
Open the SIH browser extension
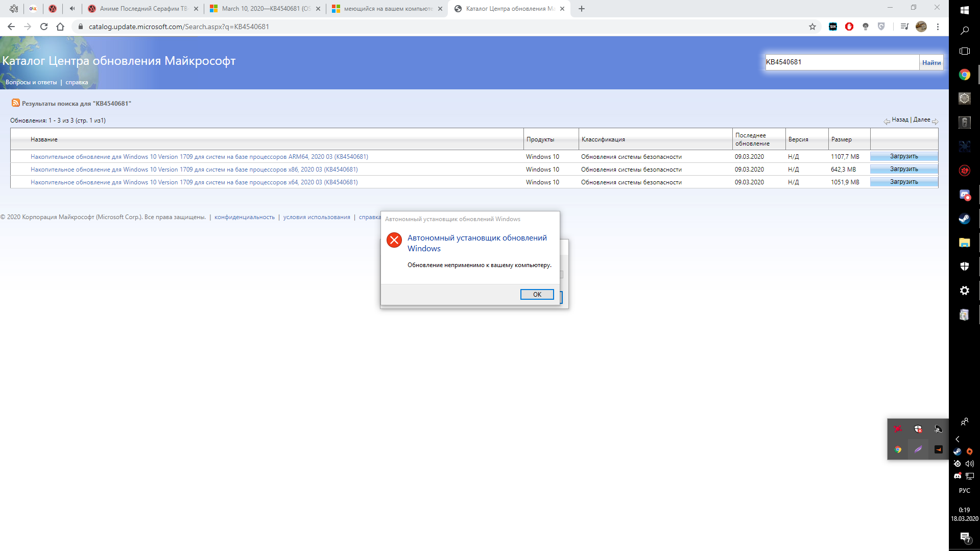pos(833,27)
